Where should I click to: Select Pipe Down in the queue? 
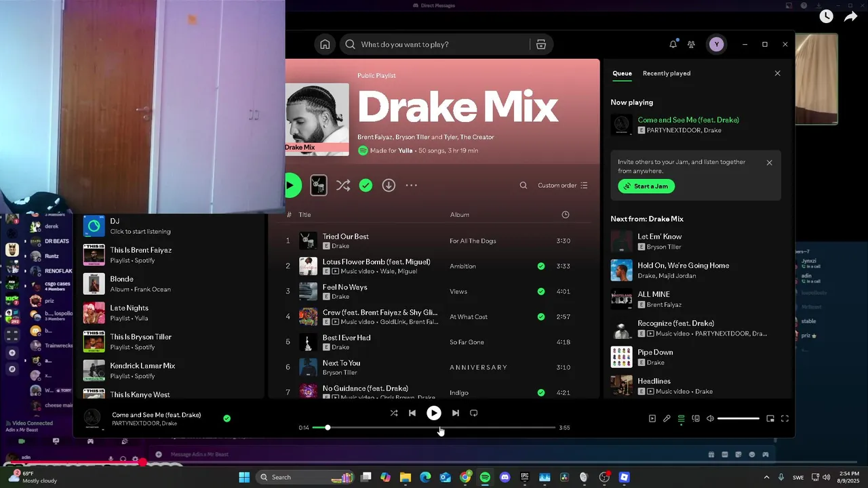[696, 357]
